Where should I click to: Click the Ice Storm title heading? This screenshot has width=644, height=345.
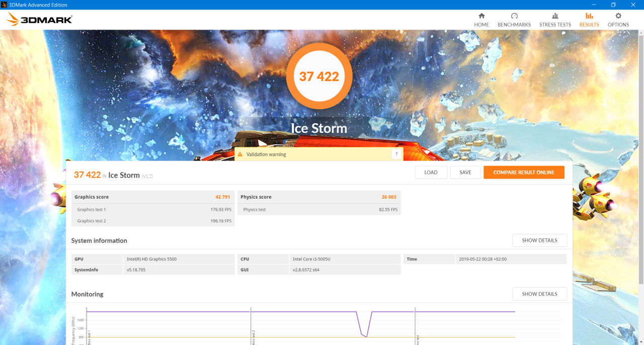(x=319, y=128)
